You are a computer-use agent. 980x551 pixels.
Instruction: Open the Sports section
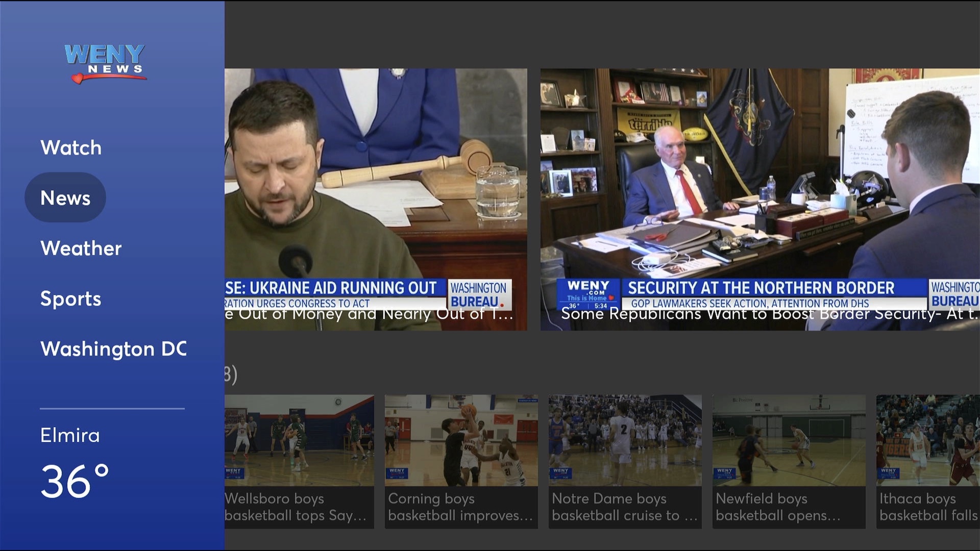pos(70,298)
